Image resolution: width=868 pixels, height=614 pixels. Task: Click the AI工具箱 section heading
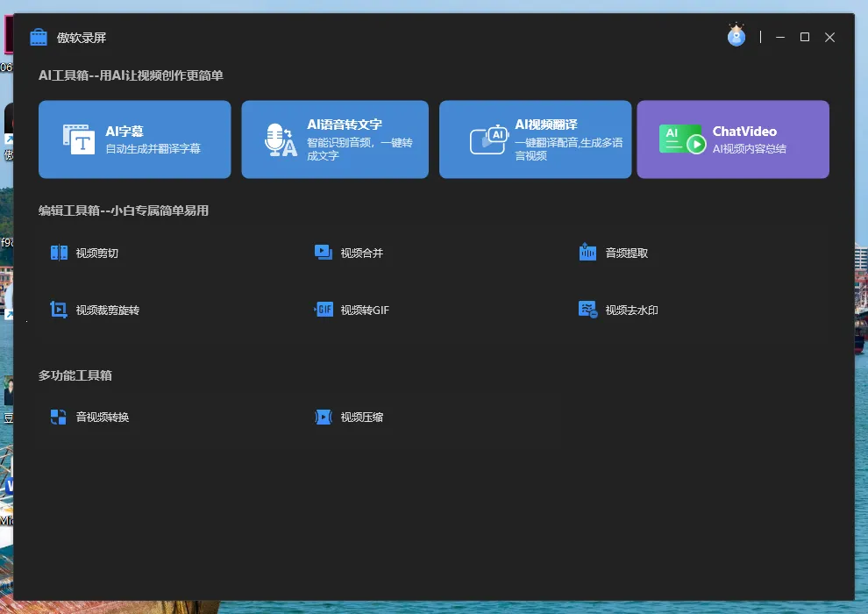131,75
